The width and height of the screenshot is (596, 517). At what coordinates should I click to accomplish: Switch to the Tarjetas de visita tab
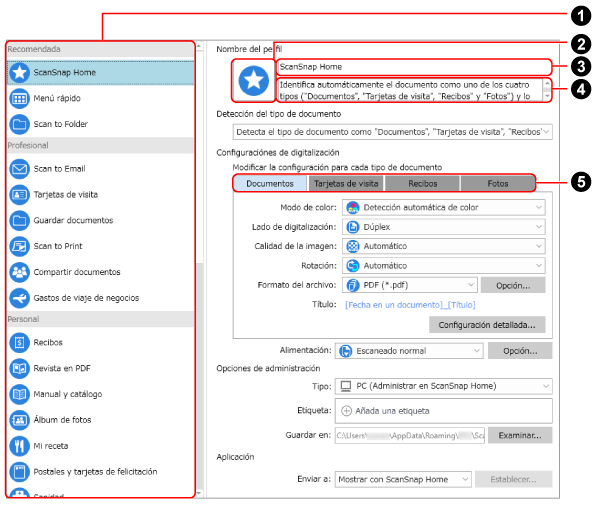click(346, 184)
